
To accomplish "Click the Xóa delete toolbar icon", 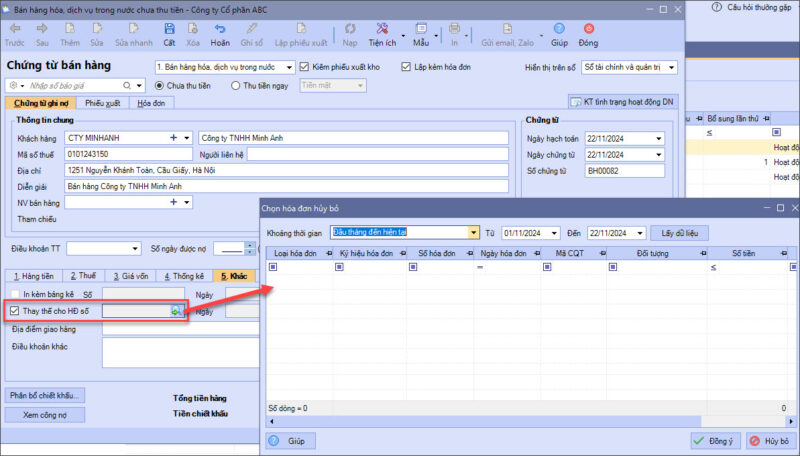I will [x=193, y=31].
